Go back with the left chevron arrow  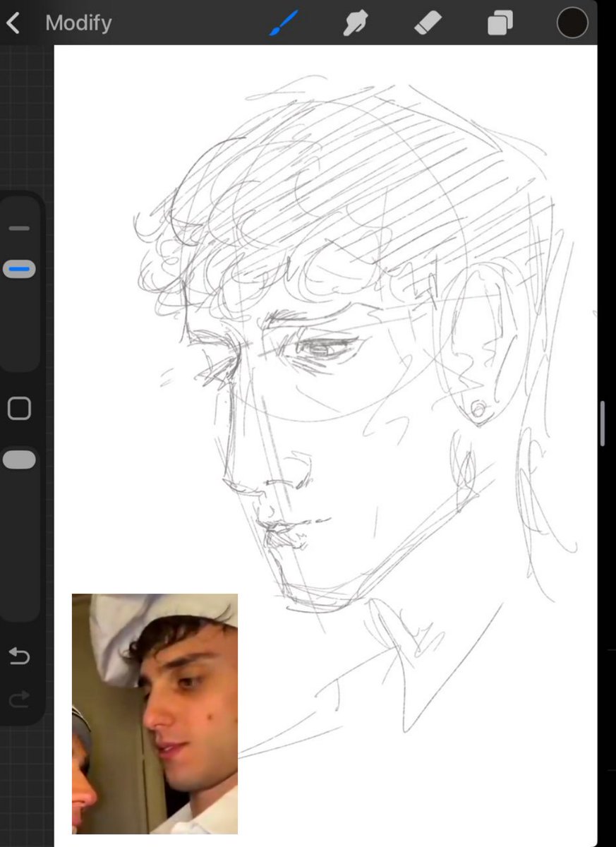[13, 23]
